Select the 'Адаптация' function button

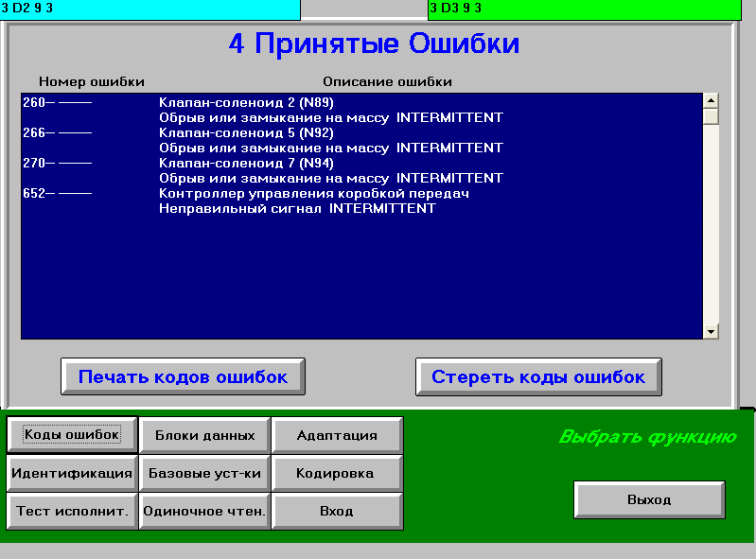[x=337, y=435]
